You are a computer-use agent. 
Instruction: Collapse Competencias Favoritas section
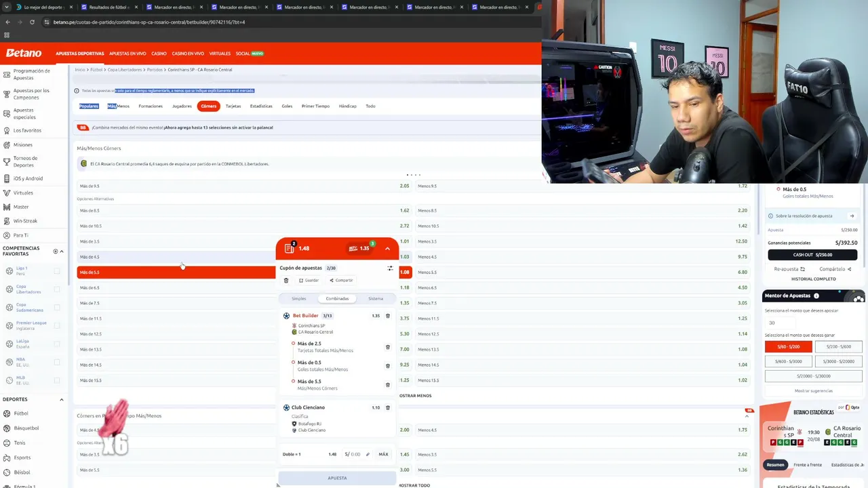point(62,251)
